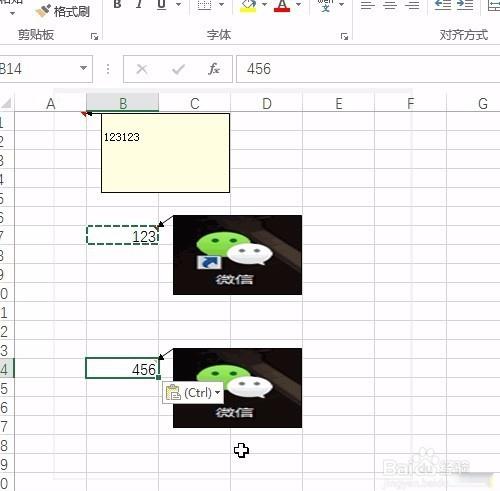Select the active cell containing 456
This screenshot has width=500, height=491.
(123, 368)
